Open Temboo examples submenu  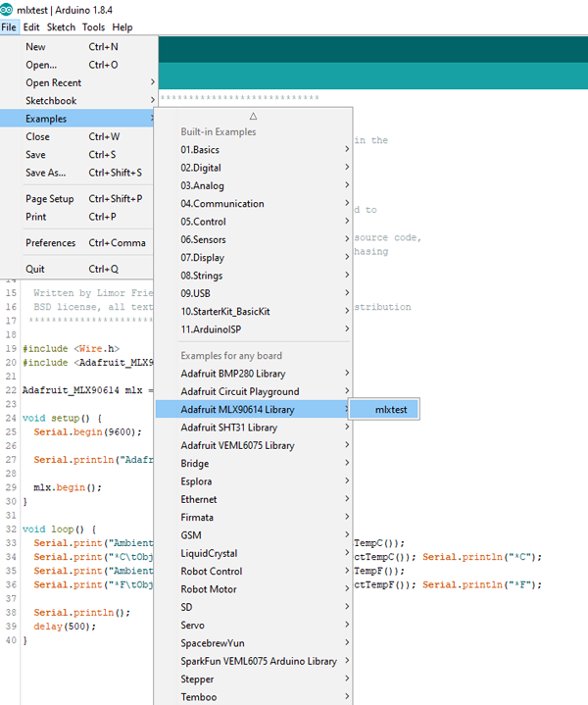pos(254,697)
